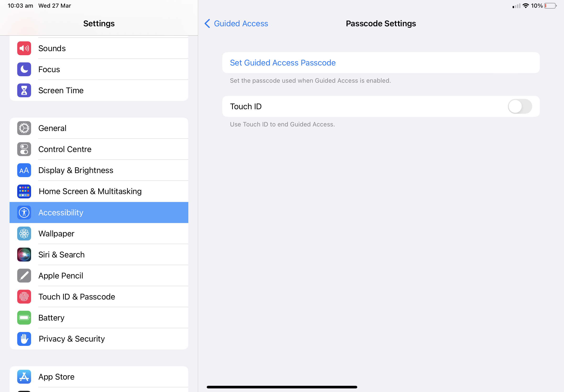
Task: Tap the App Store icon
Action: 24,377
